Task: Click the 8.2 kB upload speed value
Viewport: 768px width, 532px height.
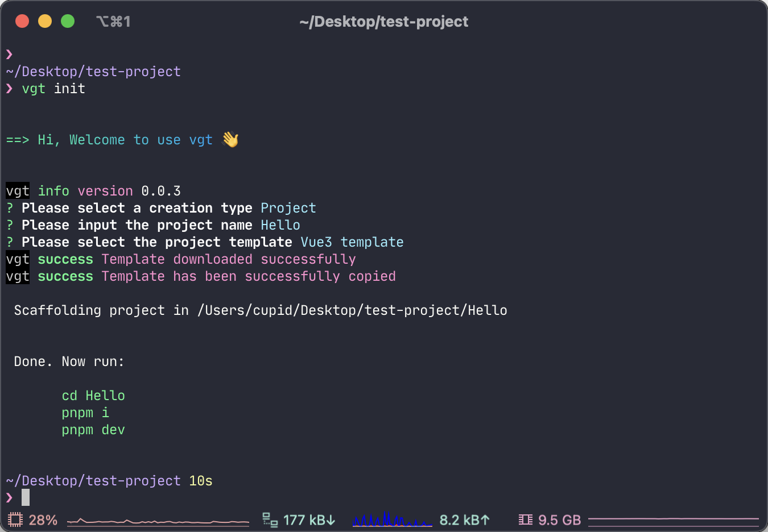Action: tap(464, 520)
